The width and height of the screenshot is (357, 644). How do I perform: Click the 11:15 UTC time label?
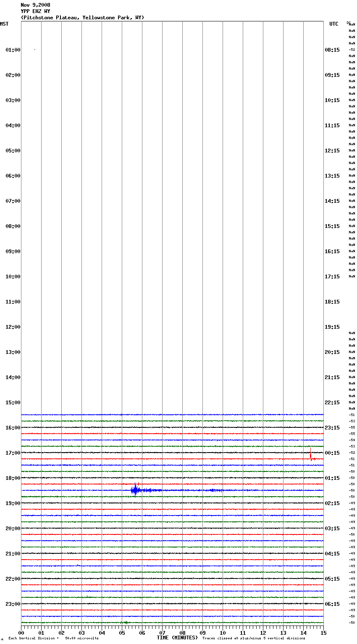click(332, 126)
